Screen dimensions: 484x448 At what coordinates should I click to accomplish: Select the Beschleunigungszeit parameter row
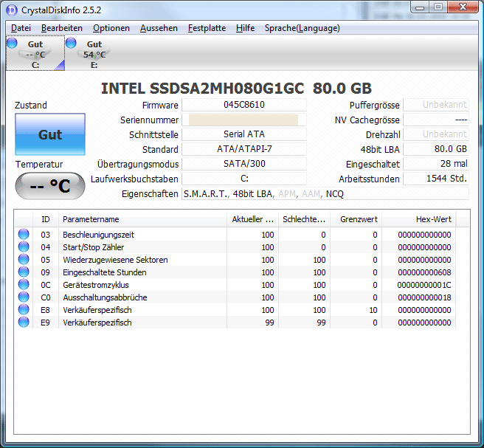coord(235,235)
